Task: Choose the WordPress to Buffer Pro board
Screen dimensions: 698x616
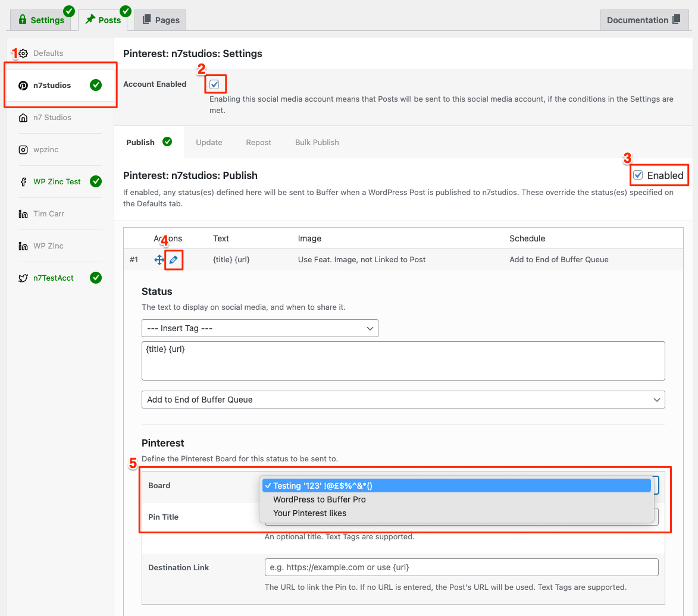Action: pos(456,499)
